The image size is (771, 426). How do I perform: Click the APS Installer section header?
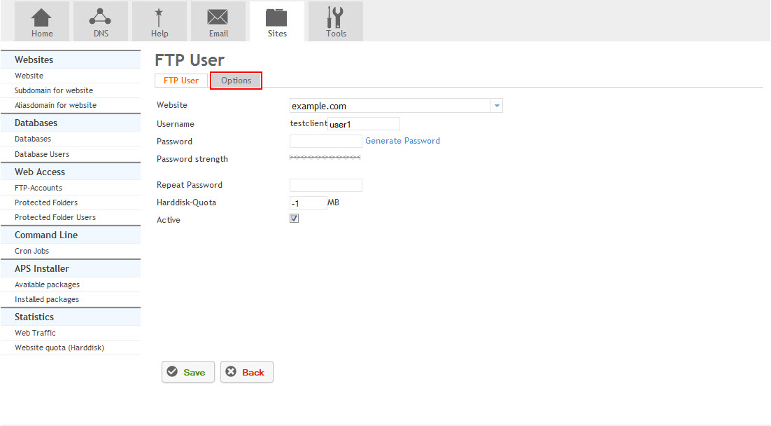(x=71, y=269)
